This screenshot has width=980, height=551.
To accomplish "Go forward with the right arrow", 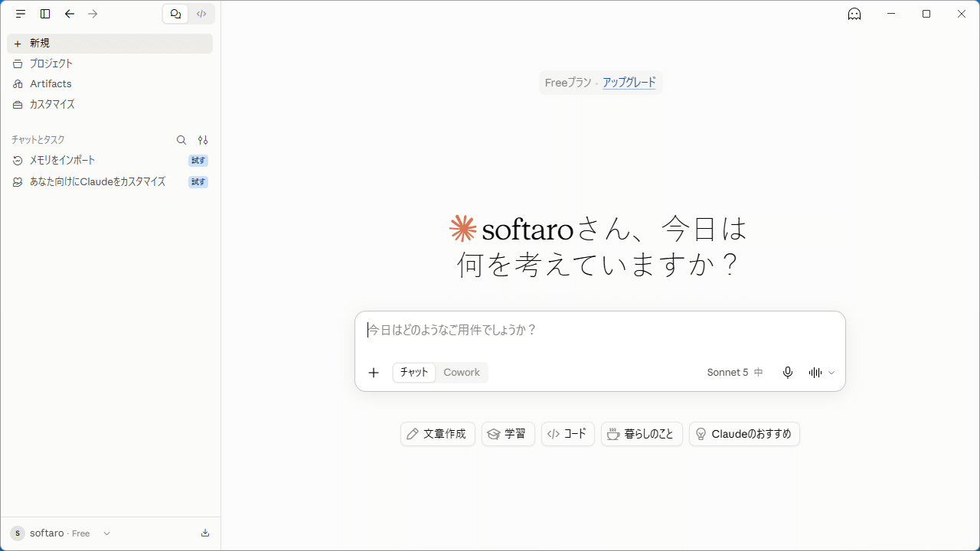I will [x=93, y=14].
